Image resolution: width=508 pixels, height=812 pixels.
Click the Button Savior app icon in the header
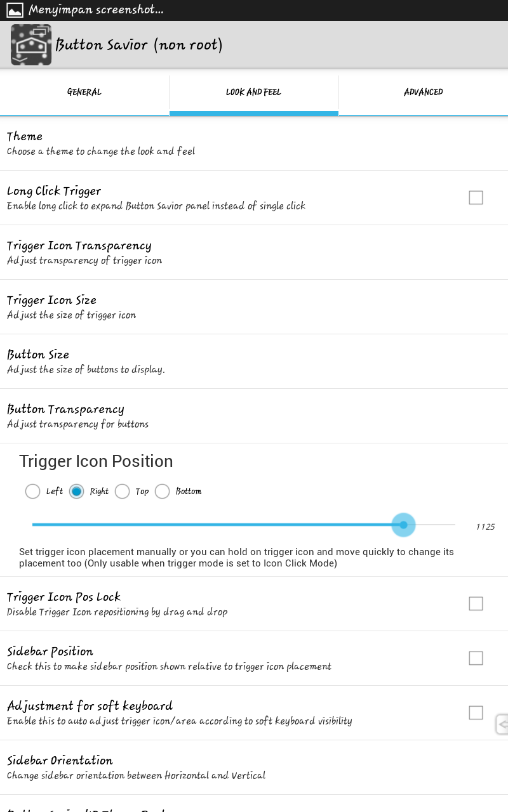pyautogui.click(x=30, y=44)
